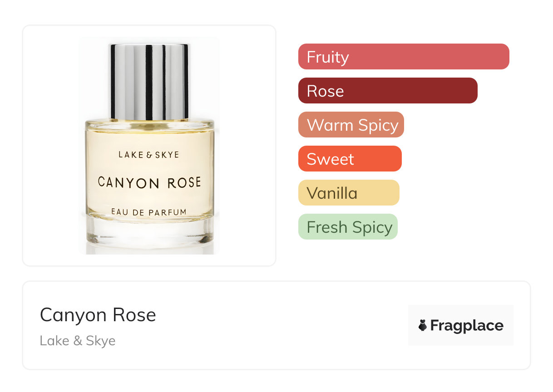
Task: Click CANYON ROSE printed on the bottle
Action: (x=149, y=182)
